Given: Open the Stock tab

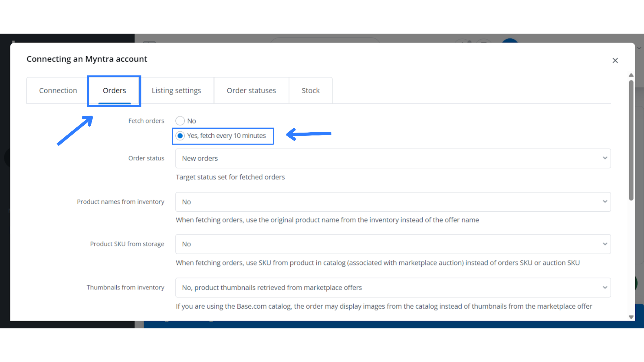Looking at the screenshot, I should tap(310, 90).
